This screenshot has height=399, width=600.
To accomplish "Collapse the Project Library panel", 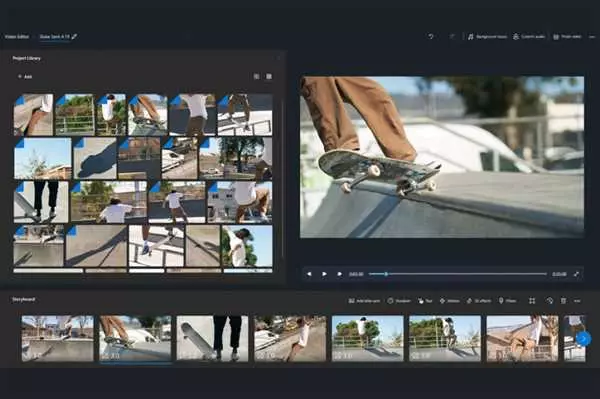I will (279, 58).
